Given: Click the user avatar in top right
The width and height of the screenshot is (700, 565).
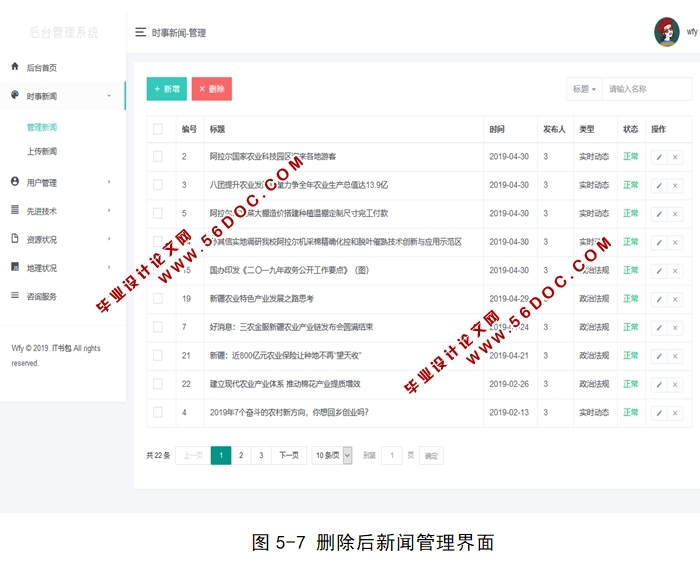Looking at the screenshot, I should pos(666,32).
